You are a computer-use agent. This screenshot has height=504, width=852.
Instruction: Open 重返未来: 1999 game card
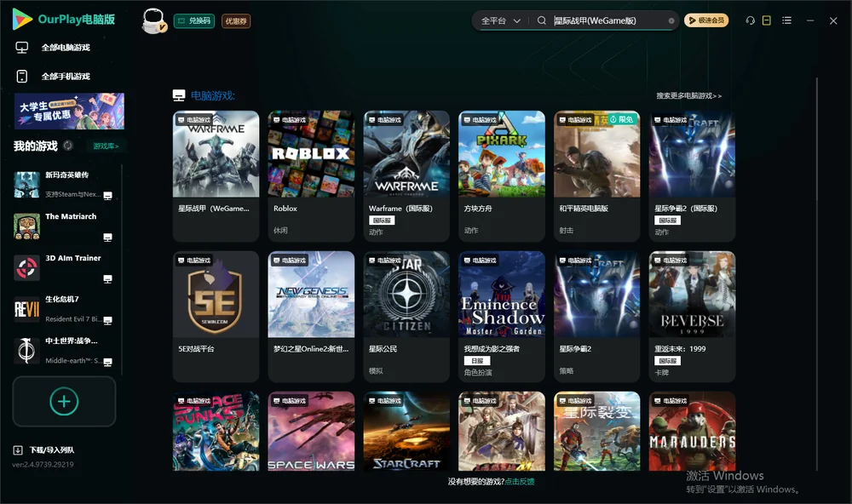[692, 317]
